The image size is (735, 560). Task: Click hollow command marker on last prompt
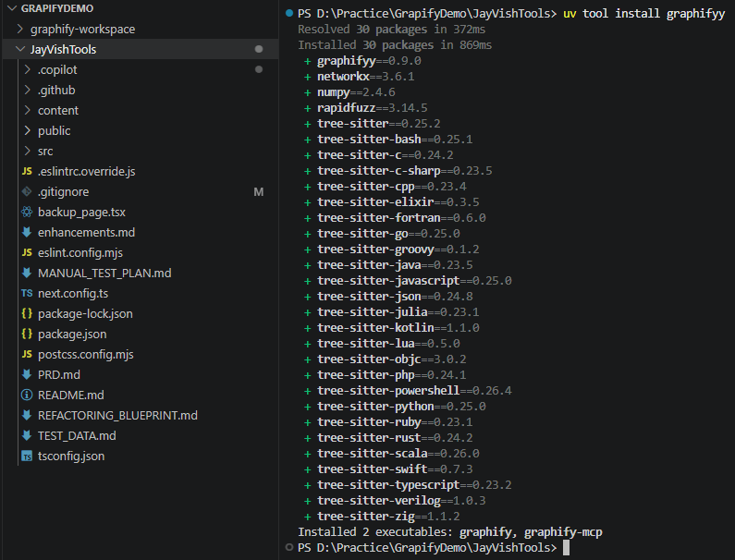coord(289,547)
